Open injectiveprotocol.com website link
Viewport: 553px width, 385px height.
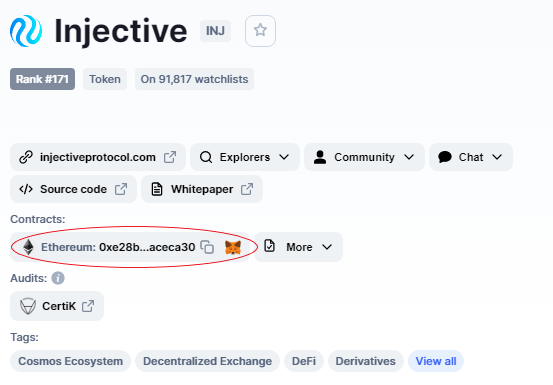(x=98, y=157)
